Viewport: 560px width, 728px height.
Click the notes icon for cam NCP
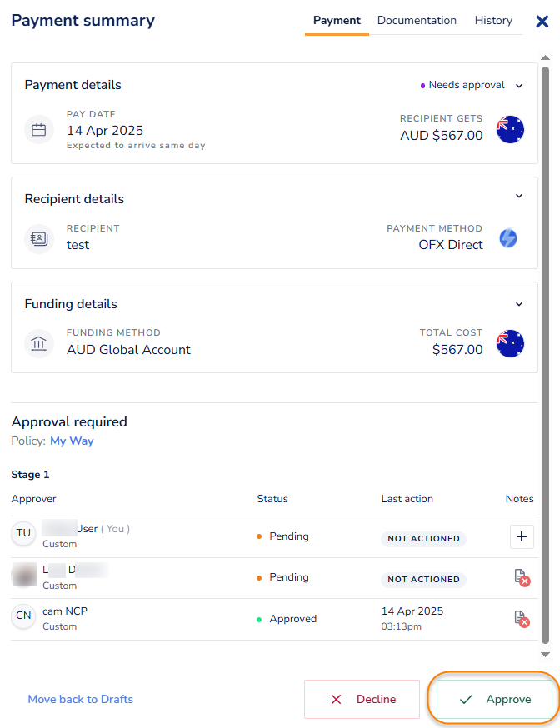(x=522, y=619)
